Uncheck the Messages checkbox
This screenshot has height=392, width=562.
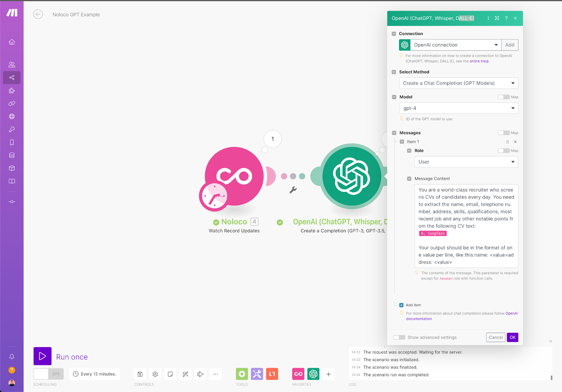click(394, 133)
